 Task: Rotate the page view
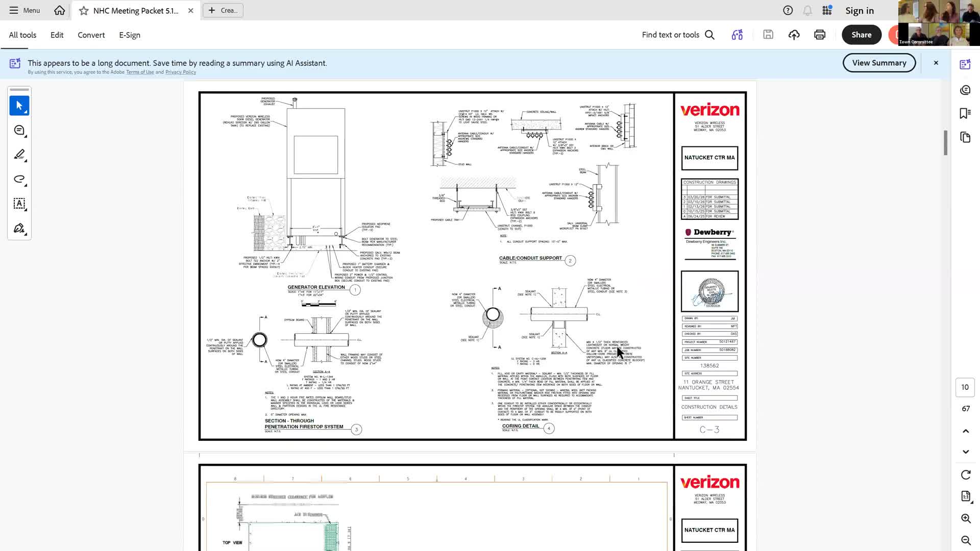[x=966, y=475]
